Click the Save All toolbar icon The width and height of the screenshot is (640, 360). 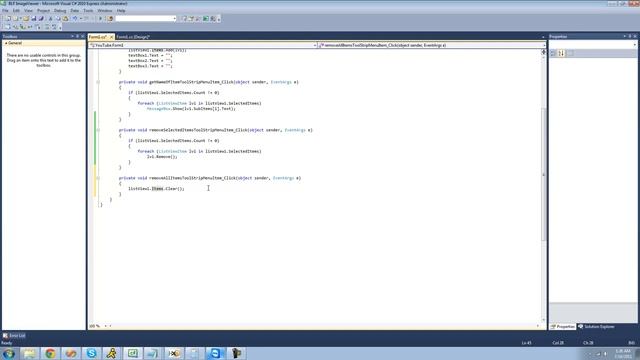pos(41,18)
